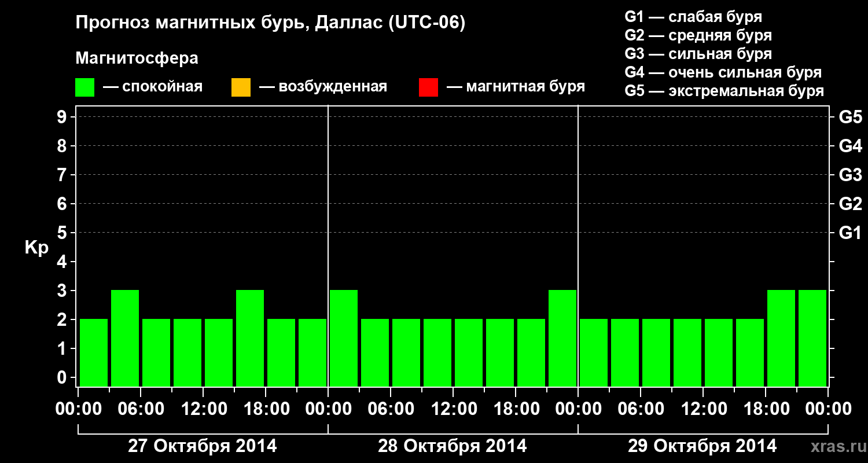
Task: Click the final '00:00' label ending 29 Октября
Action: 828,409
